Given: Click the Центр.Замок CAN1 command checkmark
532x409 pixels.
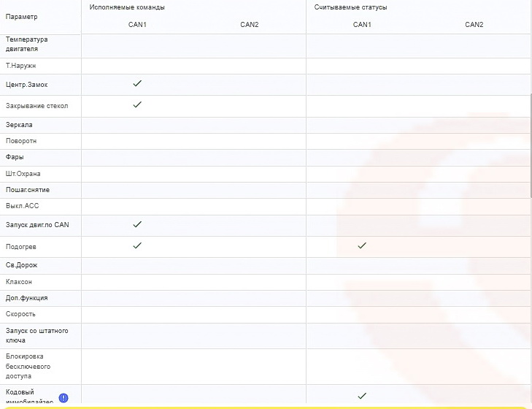Looking at the screenshot, I should coord(137,83).
